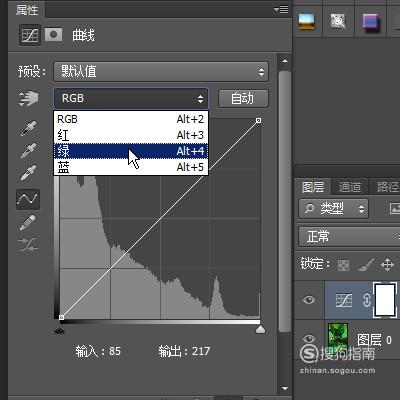400x400 pixels.
Task: Select the curves layer mask thumbnail
Action: pyautogui.click(x=386, y=300)
